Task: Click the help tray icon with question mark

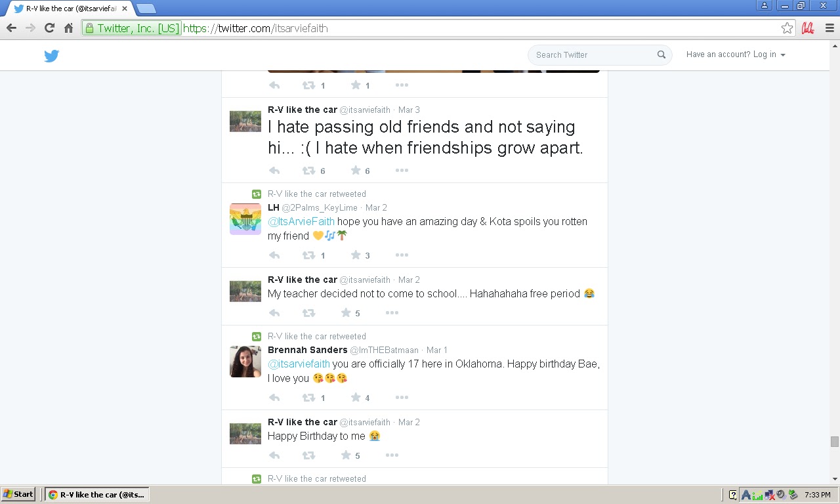Action: [733, 495]
